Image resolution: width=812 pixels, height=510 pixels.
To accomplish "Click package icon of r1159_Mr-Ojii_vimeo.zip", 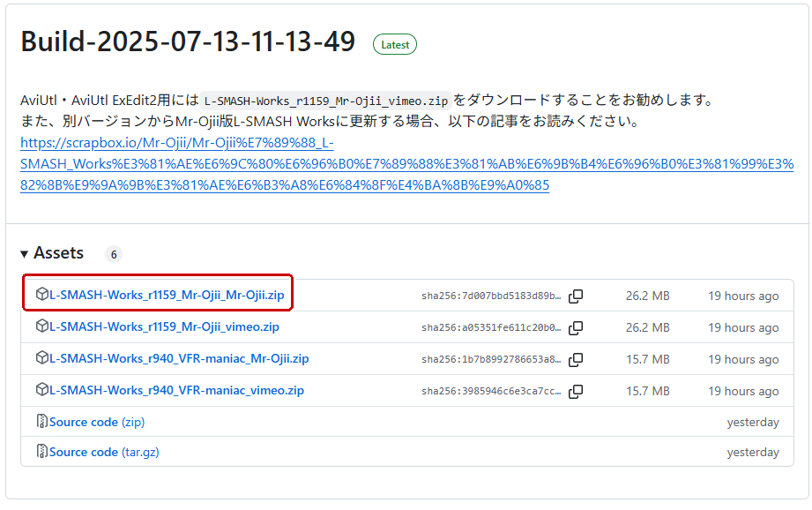I will (x=42, y=326).
